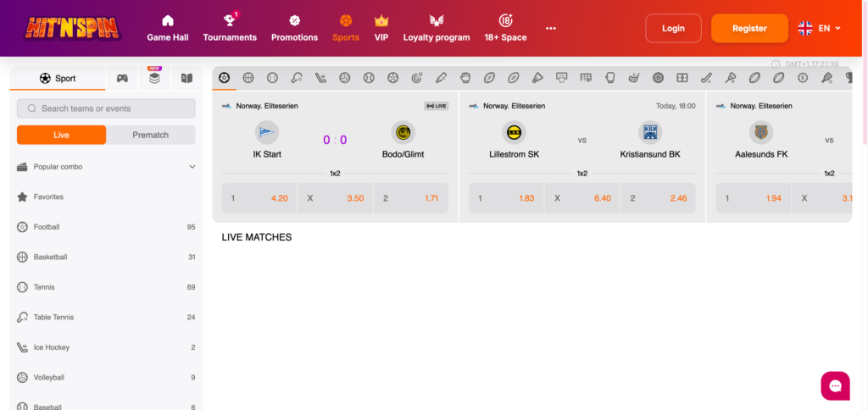This screenshot has height=410, width=868.
Task: Bet on Lillestrom SK win at 1.83
Action: pos(506,198)
